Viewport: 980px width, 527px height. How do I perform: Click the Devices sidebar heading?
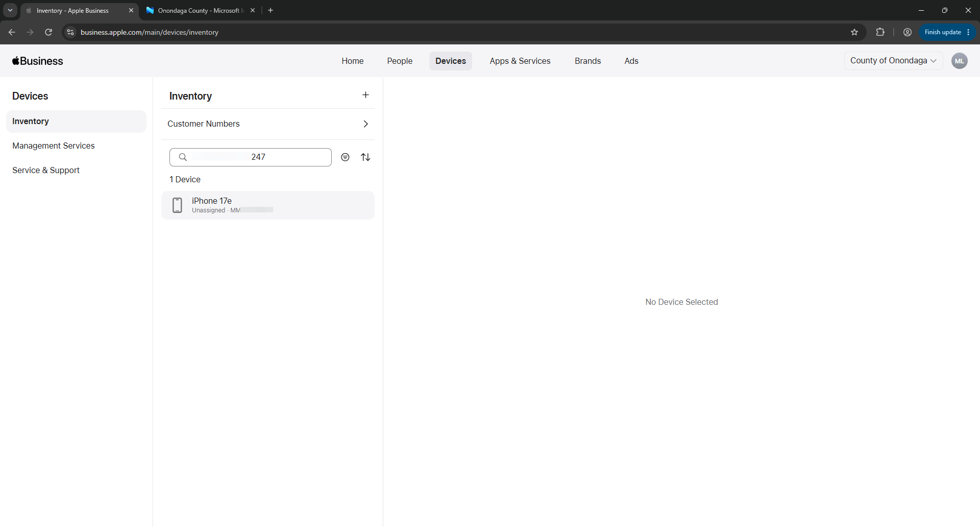(30, 96)
